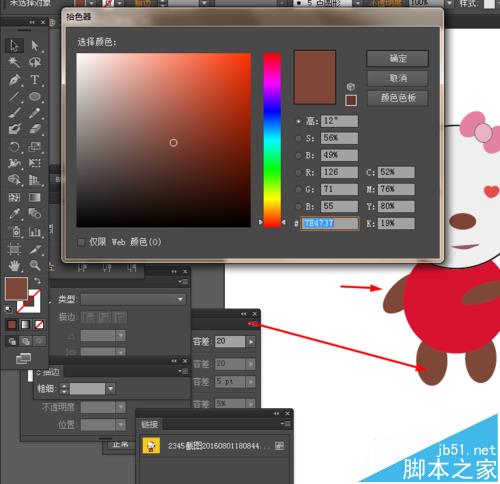
Task: Click the K field showing 19%
Action: [396, 223]
